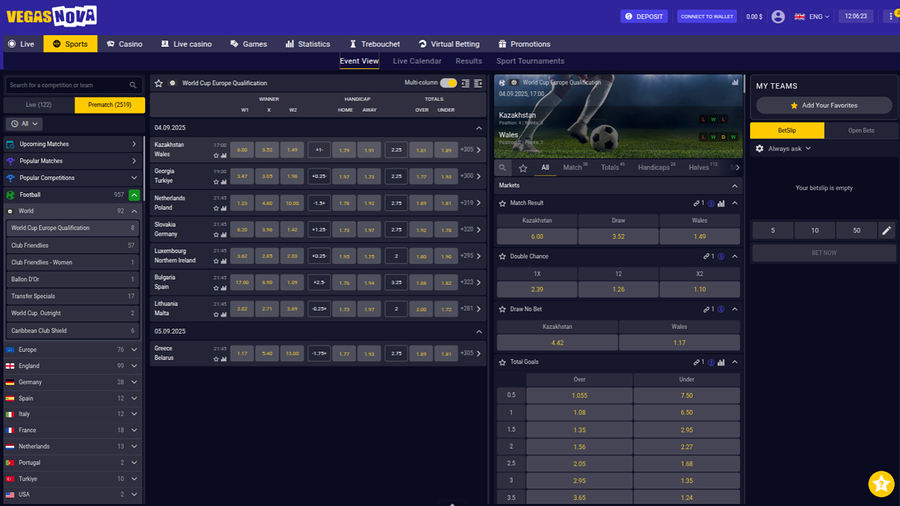Open the favorite markets star tab
The height and width of the screenshot is (506, 900).
pyautogui.click(x=523, y=168)
